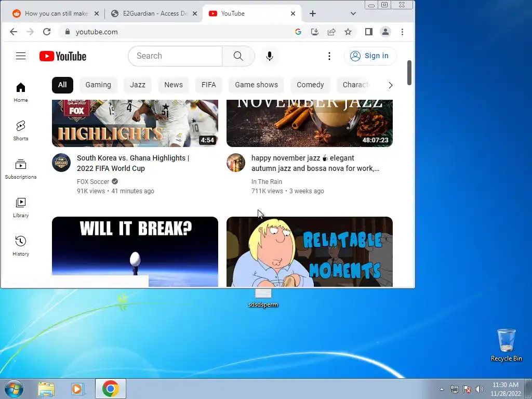The image size is (532, 399).
Task: Filter by the Gaming chip
Action: (98, 85)
